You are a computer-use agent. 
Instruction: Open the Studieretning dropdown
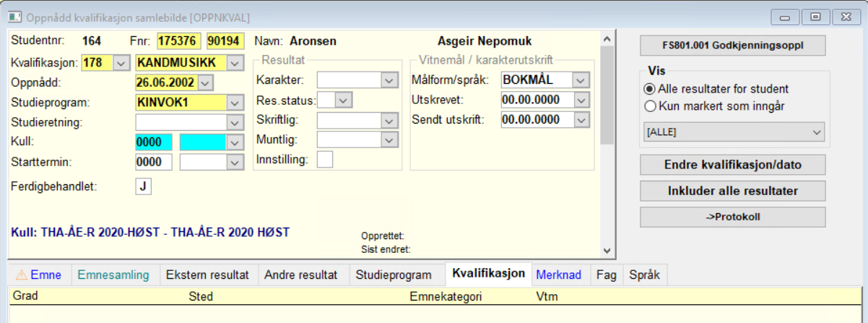[x=235, y=122]
